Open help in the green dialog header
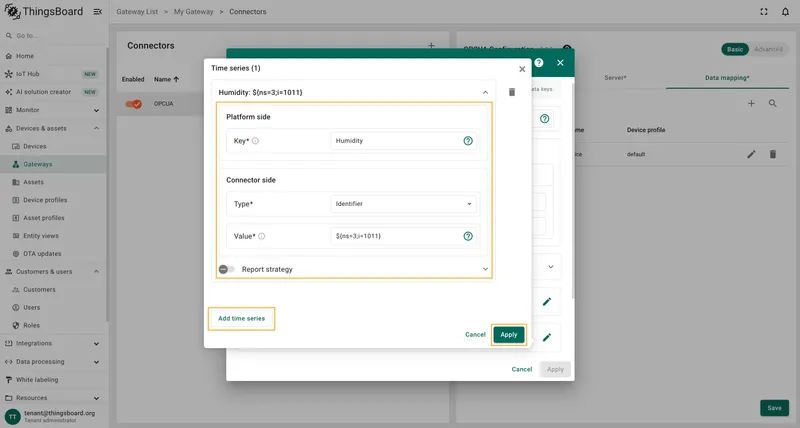This screenshot has height=428, width=800. point(539,63)
